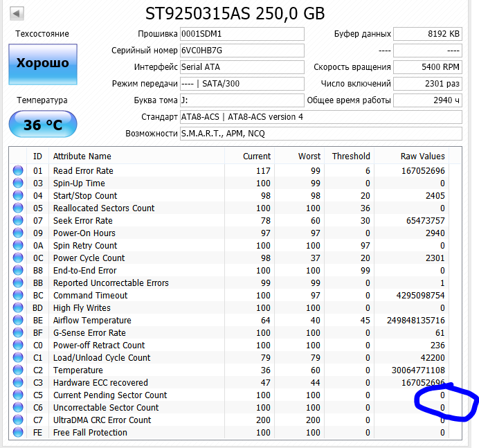Screen dimensions: 479x448
Task: Click status circle for Read Error Rate
Action: click(18, 170)
